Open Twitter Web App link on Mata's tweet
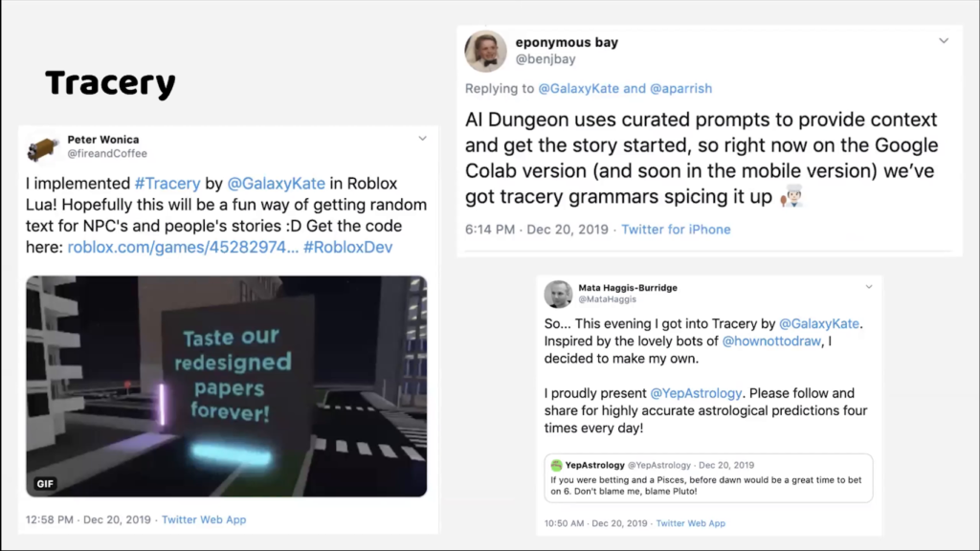Screen dimensions: 980x551 pos(691,523)
